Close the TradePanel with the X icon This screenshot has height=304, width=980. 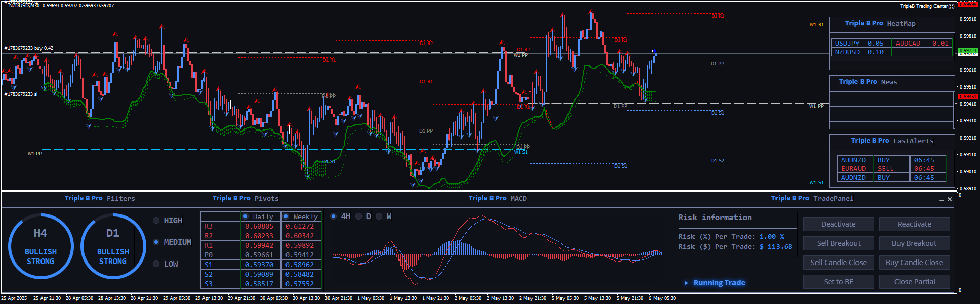[x=950, y=199]
